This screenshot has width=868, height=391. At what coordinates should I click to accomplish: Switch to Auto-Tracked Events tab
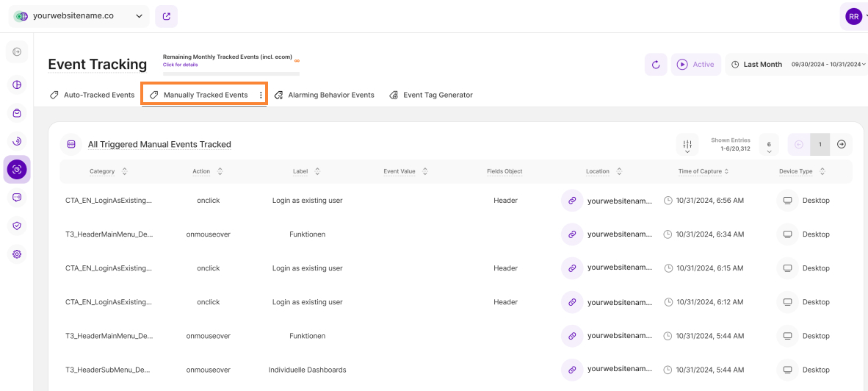[x=93, y=95]
